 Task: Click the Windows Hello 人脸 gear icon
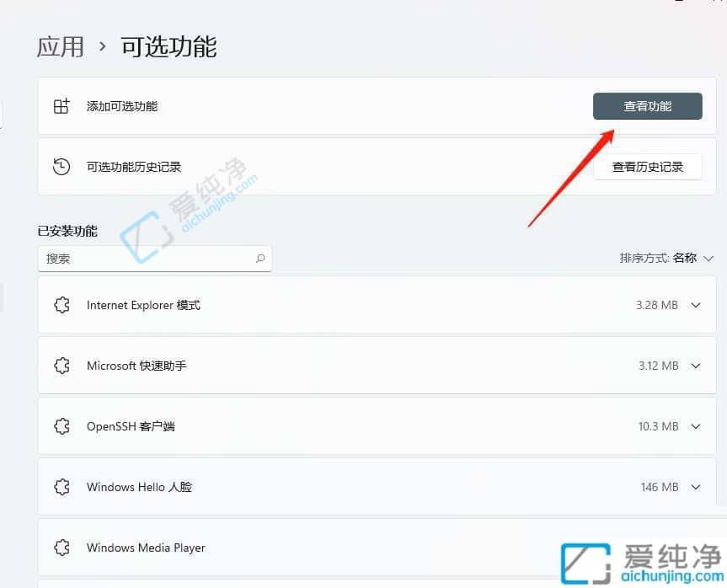[61, 487]
